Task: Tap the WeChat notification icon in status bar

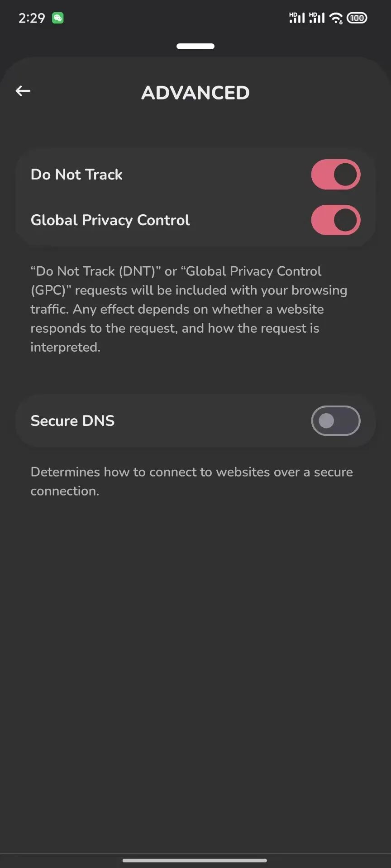Action: point(58,18)
